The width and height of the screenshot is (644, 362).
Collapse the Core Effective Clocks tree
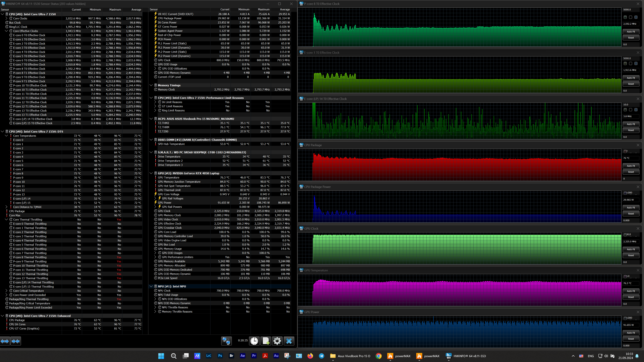(7, 31)
